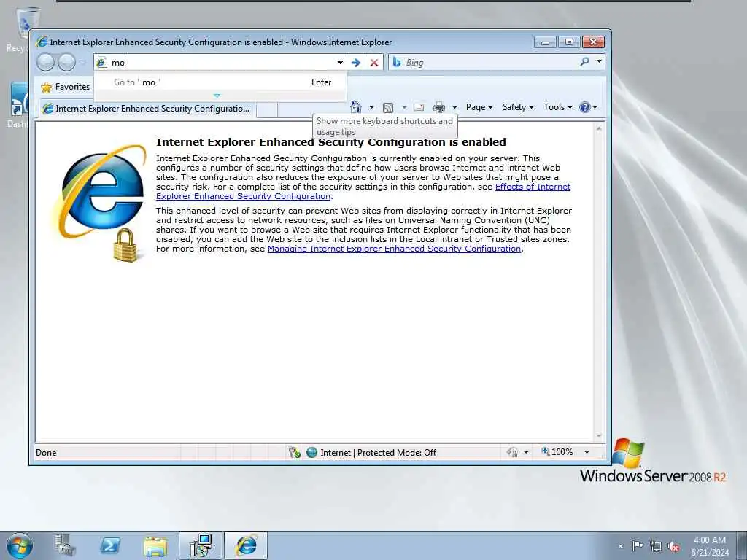The width and height of the screenshot is (747, 560).
Task: Click the Internet Explorer taskbar button
Action: pyautogui.click(x=246, y=545)
